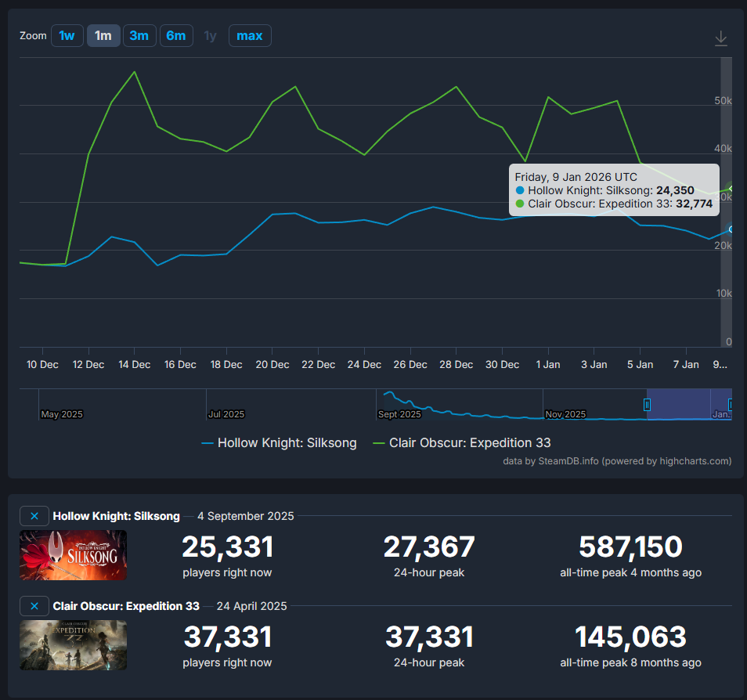
Task: Select the 1m zoom range
Action: pyautogui.click(x=103, y=36)
